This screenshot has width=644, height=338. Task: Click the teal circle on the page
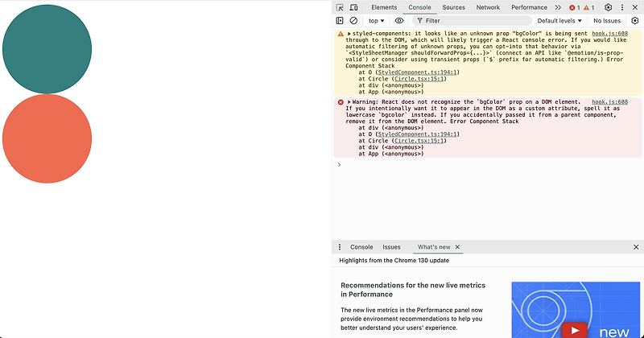pos(47,49)
